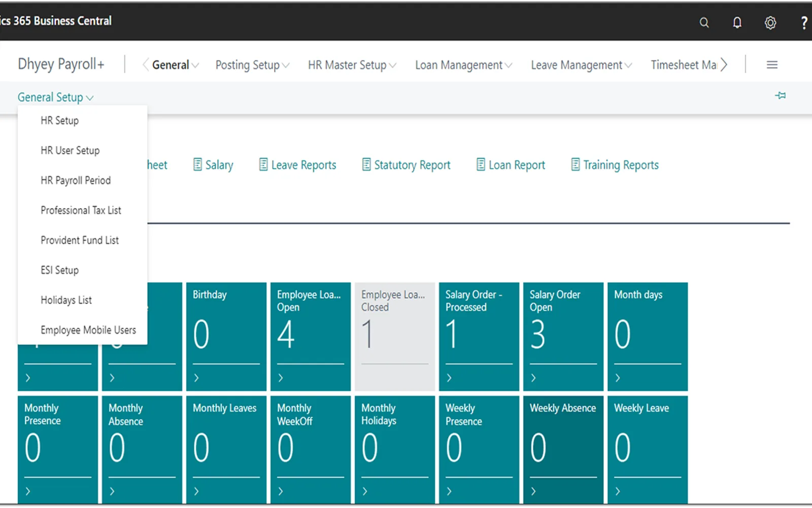Click the Weekly Absence tile arrow
This screenshot has width=812, height=508.
click(x=533, y=491)
